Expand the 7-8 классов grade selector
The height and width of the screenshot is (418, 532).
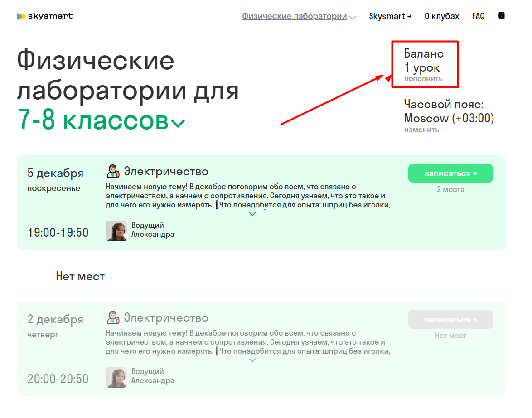[x=101, y=120]
